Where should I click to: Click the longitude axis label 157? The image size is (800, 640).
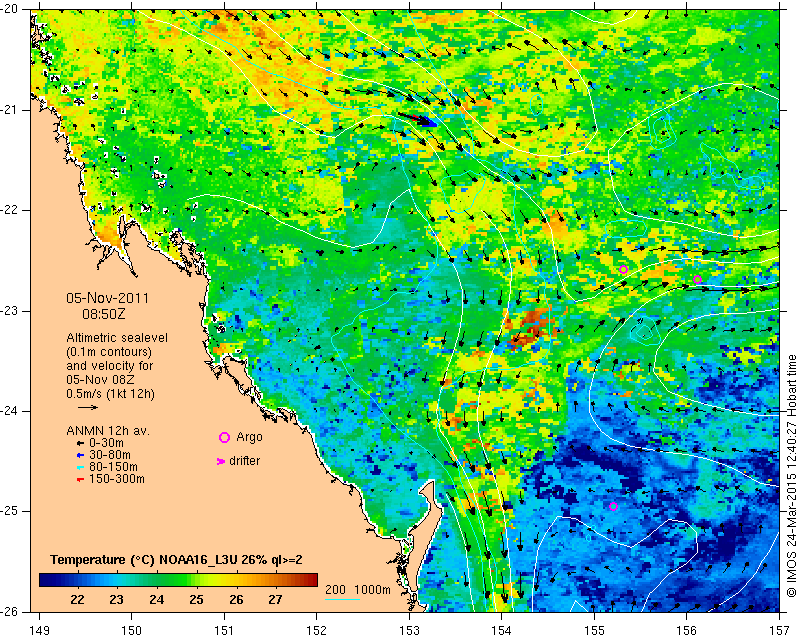(780, 631)
